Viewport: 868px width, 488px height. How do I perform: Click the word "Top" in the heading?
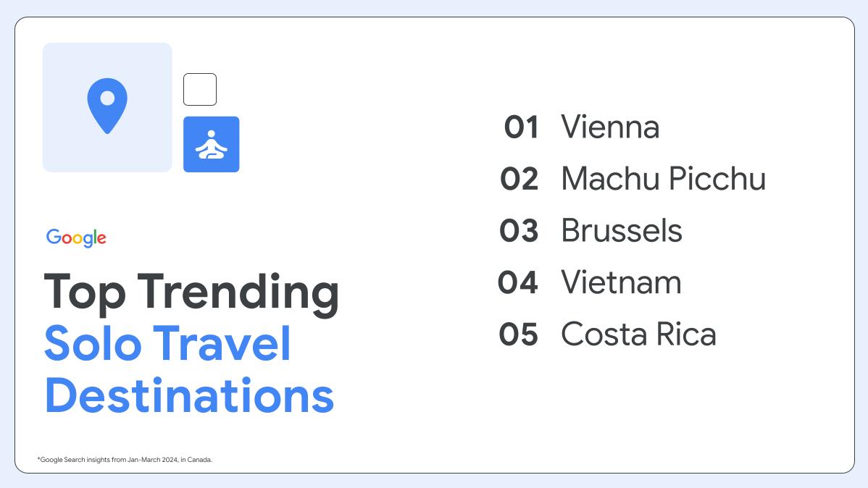click(85, 291)
